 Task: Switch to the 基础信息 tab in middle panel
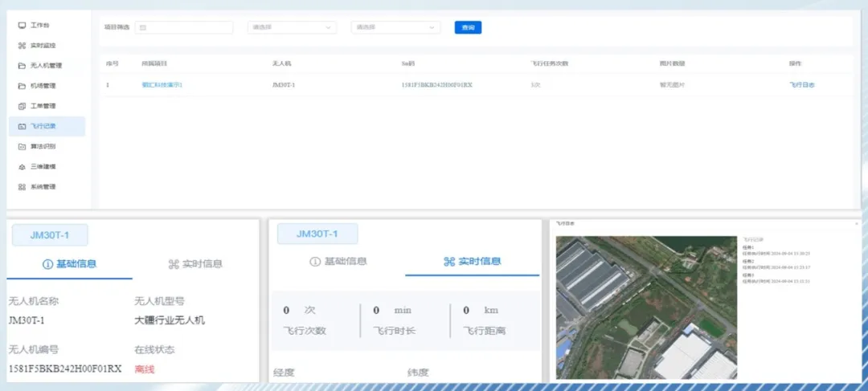(x=338, y=261)
